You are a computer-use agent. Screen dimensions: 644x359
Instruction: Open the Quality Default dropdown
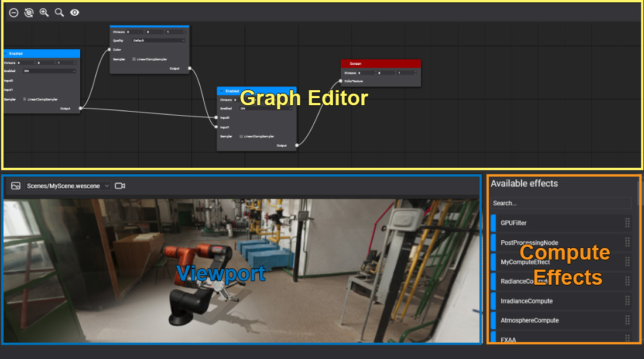click(x=158, y=40)
